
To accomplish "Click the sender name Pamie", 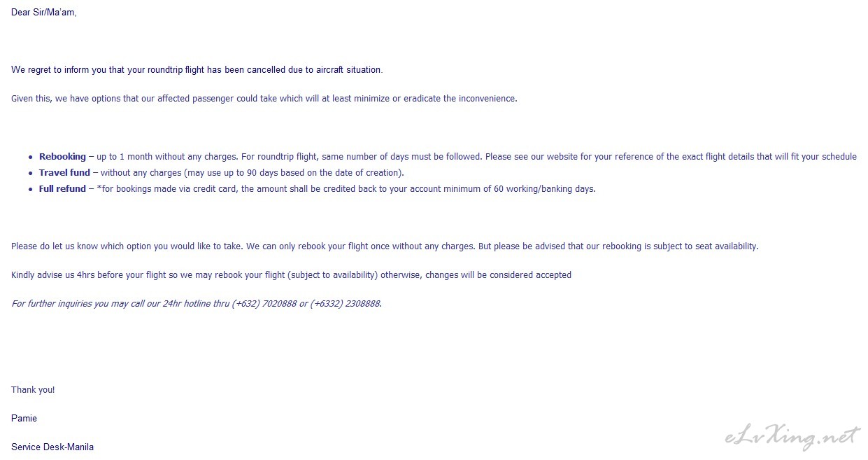I will pyautogui.click(x=24, y=419).
